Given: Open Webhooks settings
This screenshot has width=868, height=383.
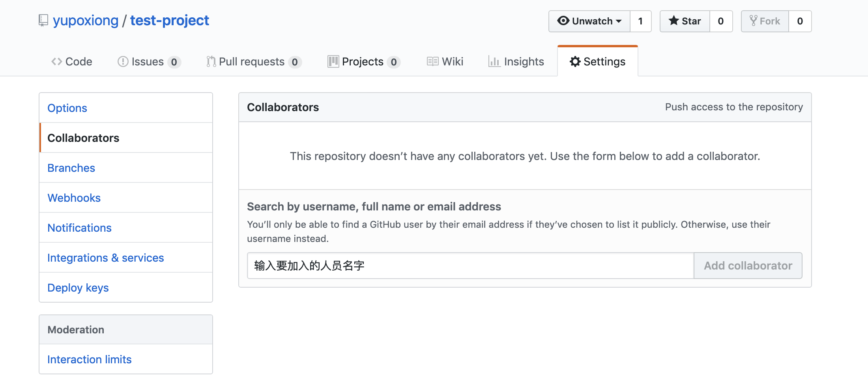Looking at the screenshot, I should (126, 198).
